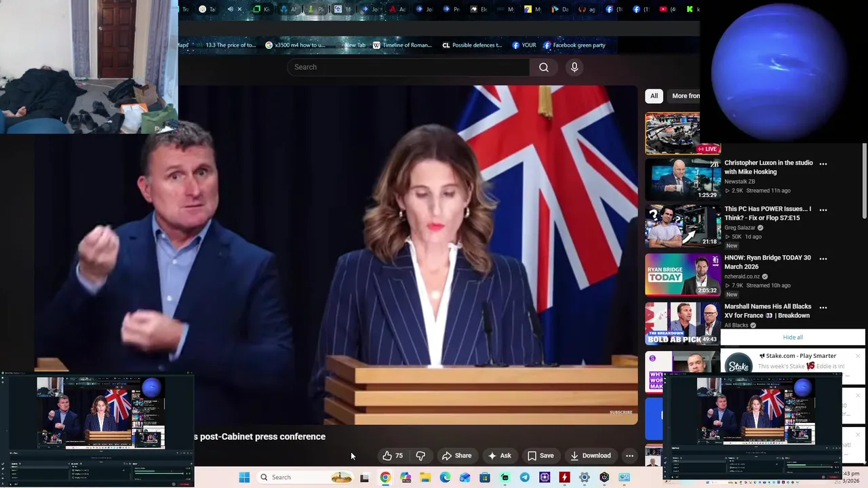Image resolution: width=868 pixels, height=488 pixels.
Task: Open options for Christopher Luxon video
Action: point(823,163)
